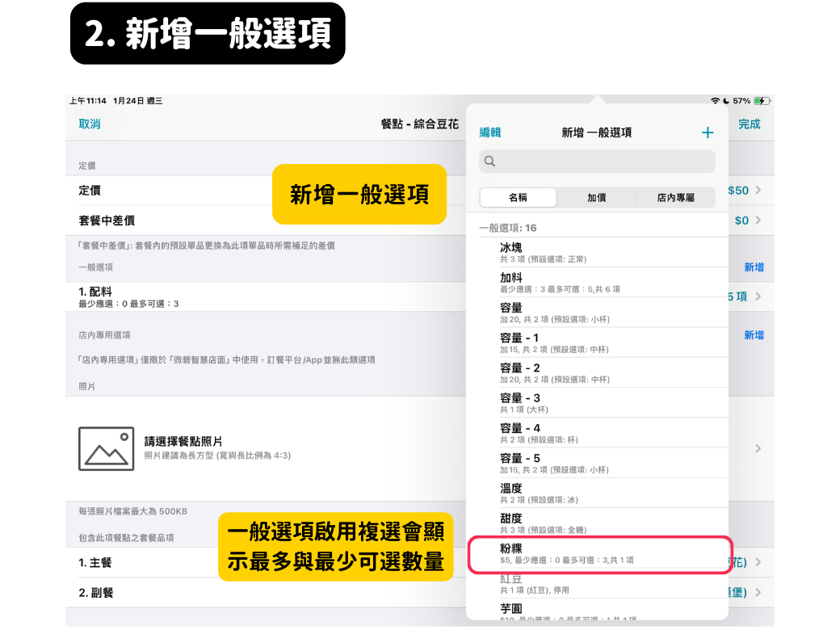Switch to the 店內專屬 segment

click(675, 198)
